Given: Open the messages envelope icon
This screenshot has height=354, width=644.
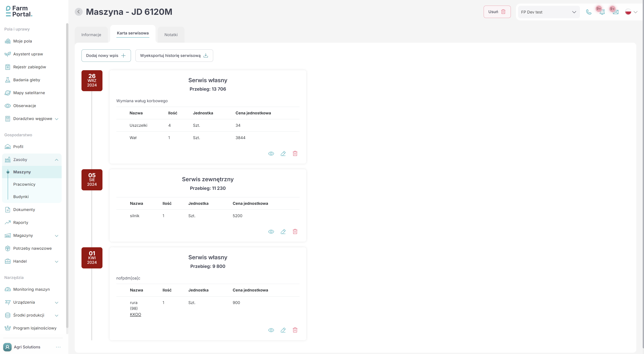Looking at the screenshot, I should pyautogui.click(x=616, y=12).
